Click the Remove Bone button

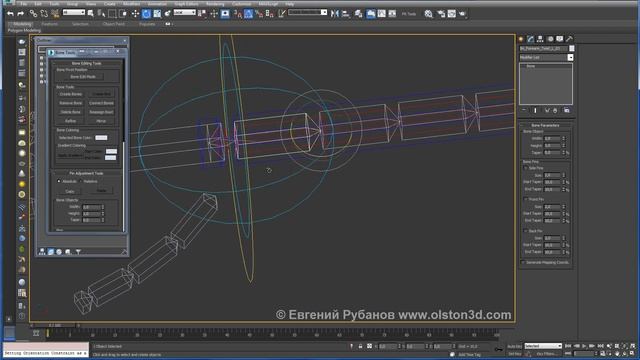click(x=71, y=103)
